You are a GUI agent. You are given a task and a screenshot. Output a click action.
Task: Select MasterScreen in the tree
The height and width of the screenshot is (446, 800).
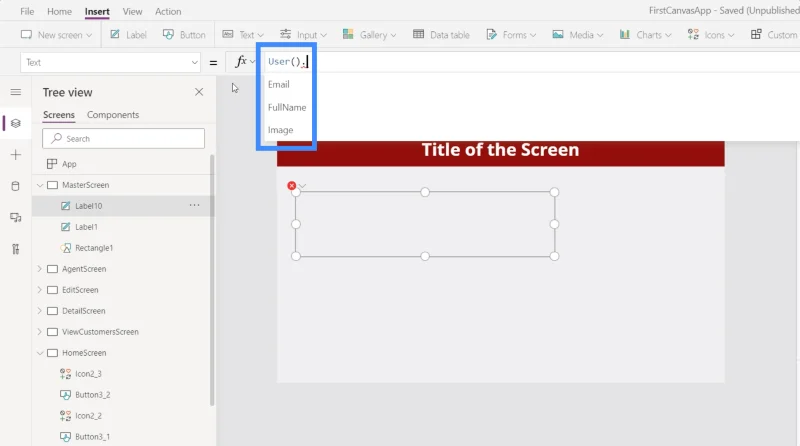(85, 185)
